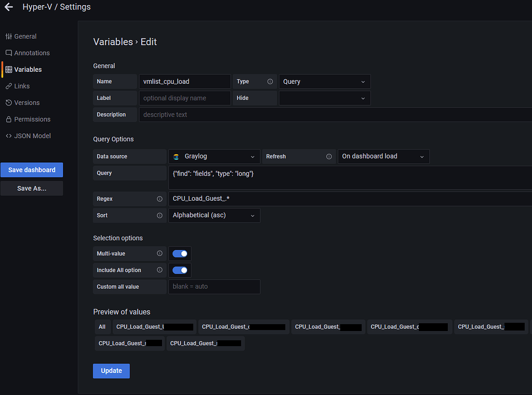Click Save dashboard

point(32,169)
